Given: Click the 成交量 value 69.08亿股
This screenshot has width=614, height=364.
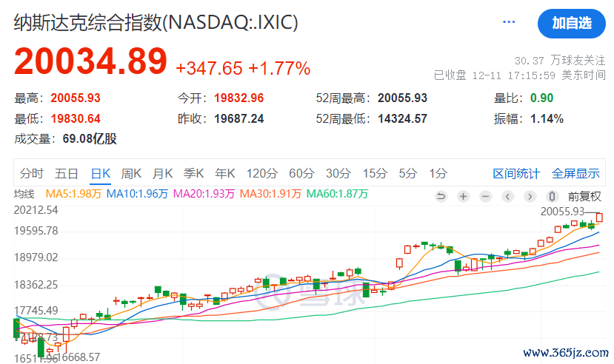Looking at the screenshot, I should click(x=90, y=139).
